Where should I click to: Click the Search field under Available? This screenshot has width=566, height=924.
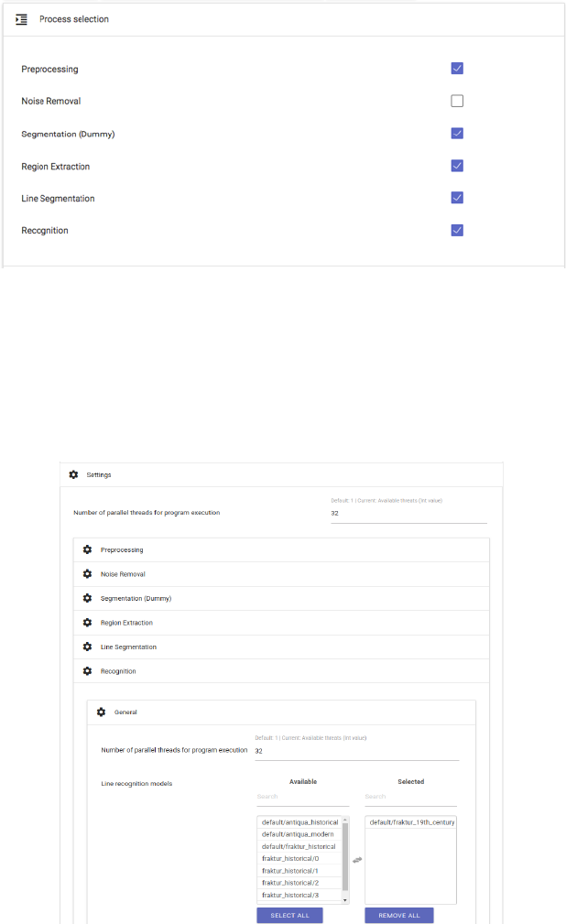pos(302,797)
